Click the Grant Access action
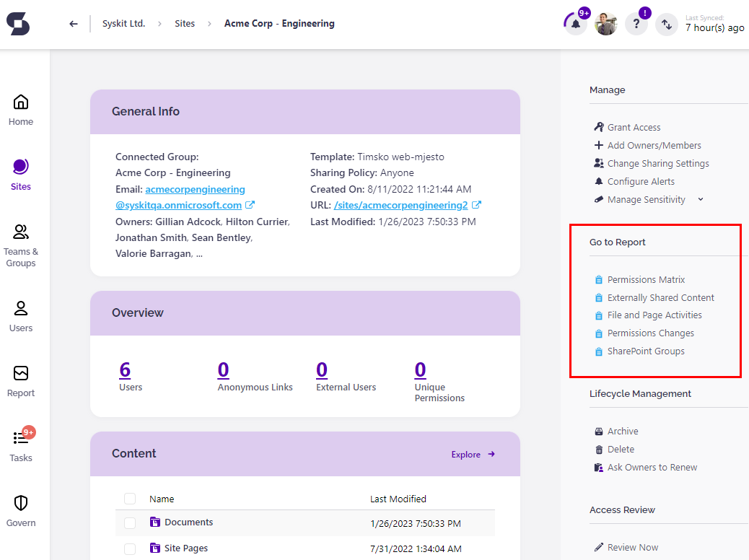The width and height of the screenshot is (749, 560). coord(634,128)
